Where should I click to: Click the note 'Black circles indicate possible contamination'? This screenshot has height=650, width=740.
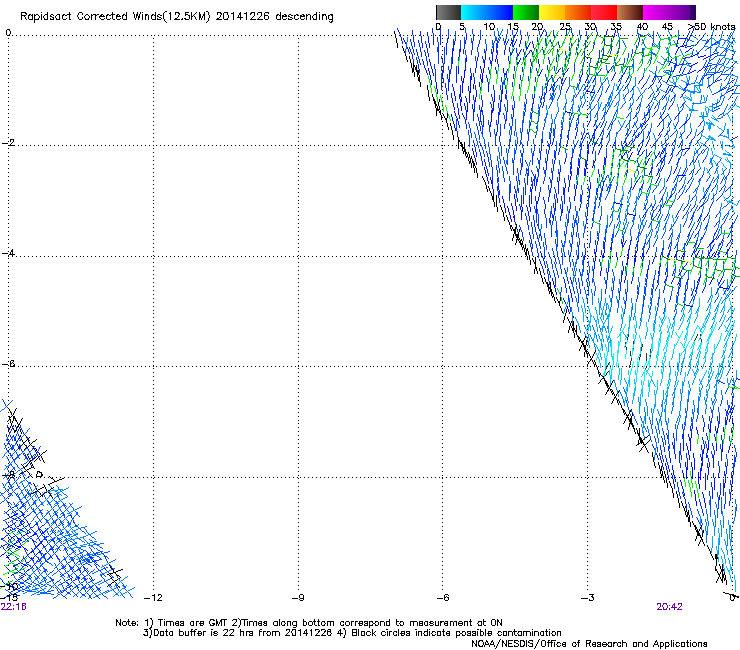pos(456,633)
